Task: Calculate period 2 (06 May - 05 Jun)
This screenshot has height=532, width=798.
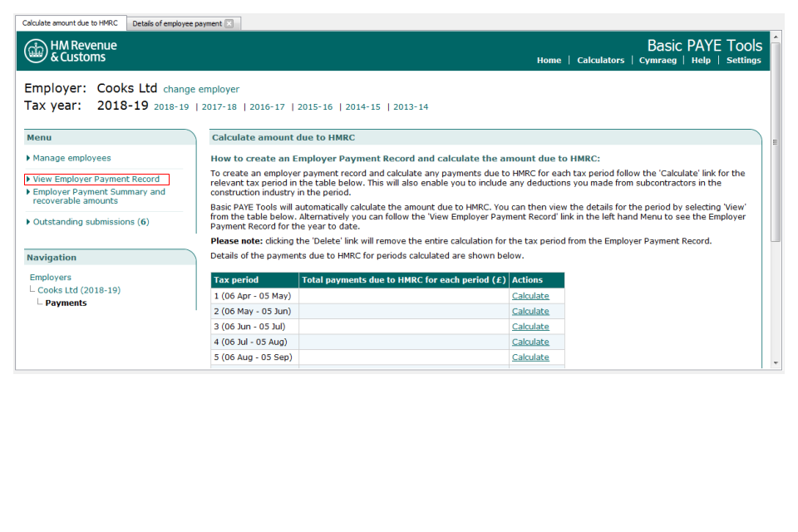Action: point(530,311)
